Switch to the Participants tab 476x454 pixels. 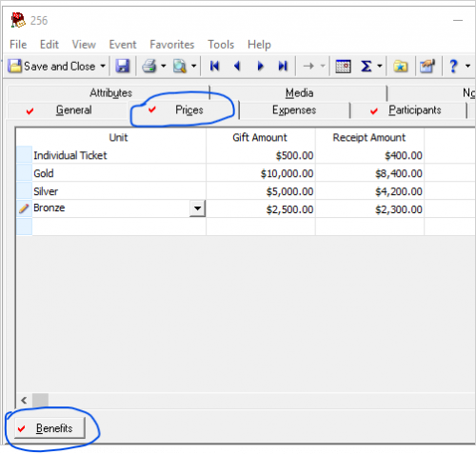(408, 110)
